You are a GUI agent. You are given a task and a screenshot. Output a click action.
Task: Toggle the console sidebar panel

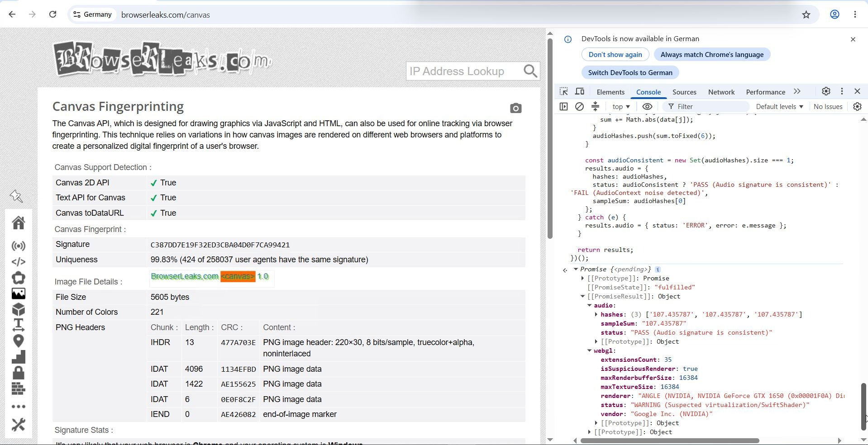click(563, 107)
